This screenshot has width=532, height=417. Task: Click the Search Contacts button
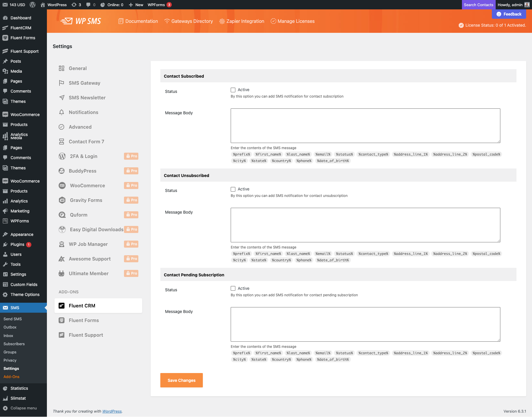(x=478, y=5)
